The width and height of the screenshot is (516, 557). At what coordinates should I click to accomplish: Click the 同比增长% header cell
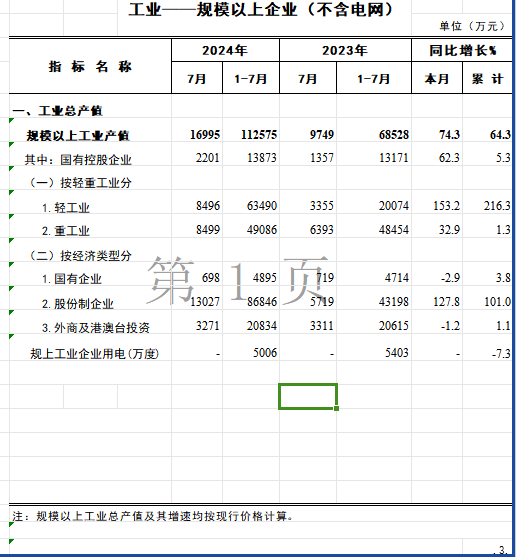(x=462, y=50)
